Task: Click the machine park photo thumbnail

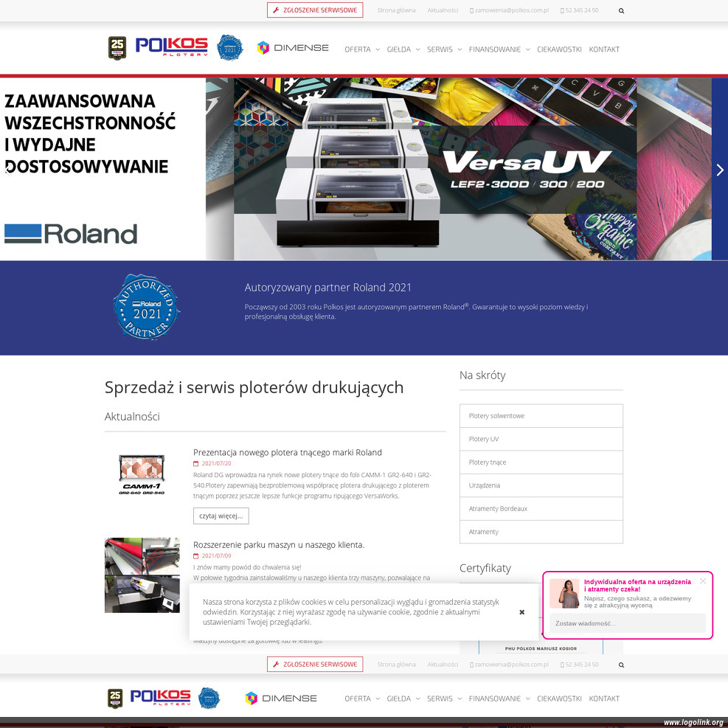Action: point(142,575)
